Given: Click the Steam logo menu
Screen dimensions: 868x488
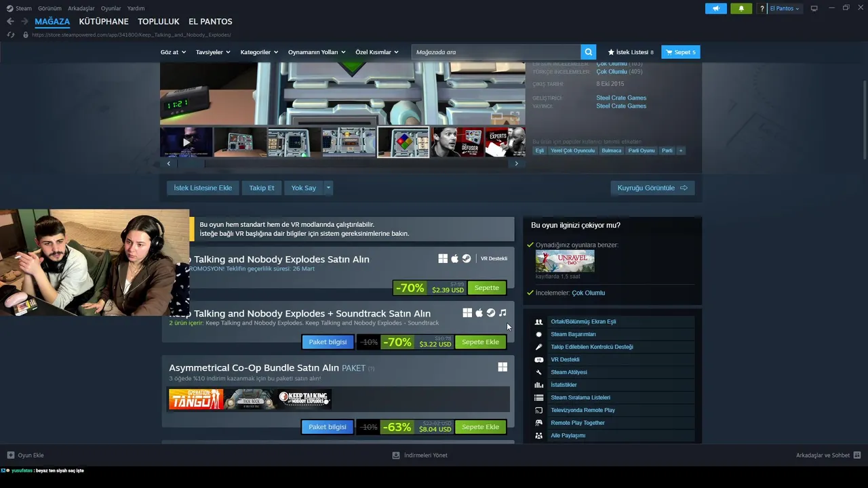Looking at the screenshot, I should pos(19,8).
